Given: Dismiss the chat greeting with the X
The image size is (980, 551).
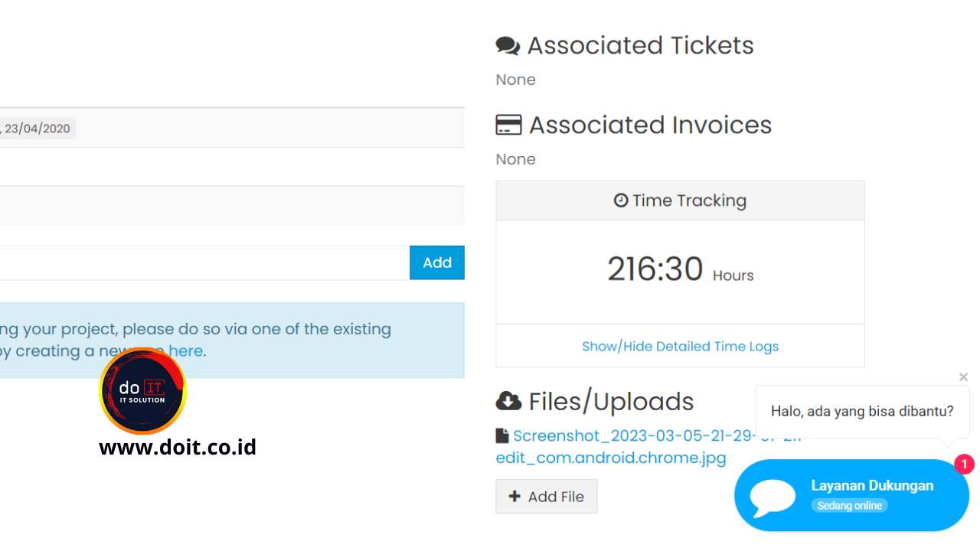Looking at the screenshot, I should point(963,377).
